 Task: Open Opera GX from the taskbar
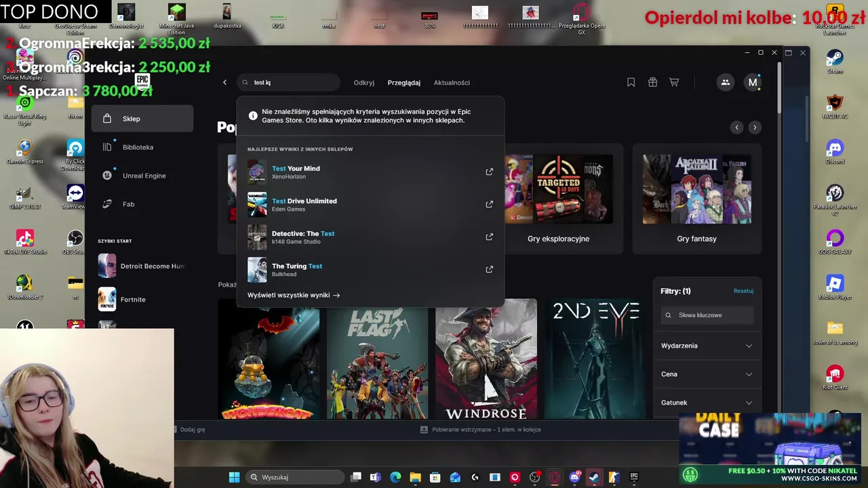tap(555, 477)
